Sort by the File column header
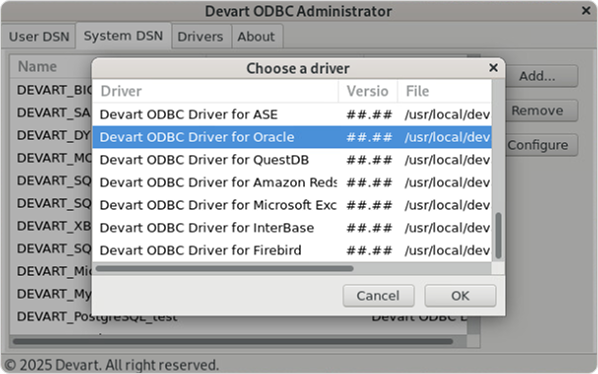The width and height of the screenshot is (598, 374). pos(445,91)
